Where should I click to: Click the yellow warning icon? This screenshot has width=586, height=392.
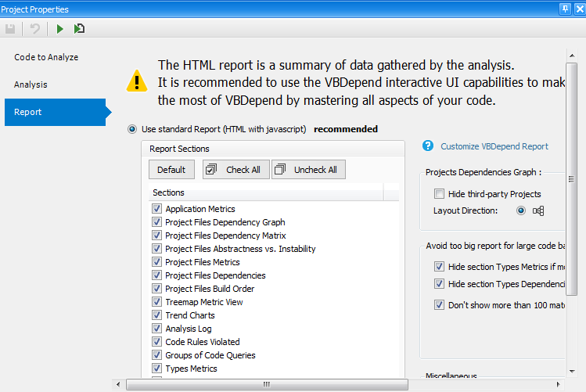tap(137, 81)
